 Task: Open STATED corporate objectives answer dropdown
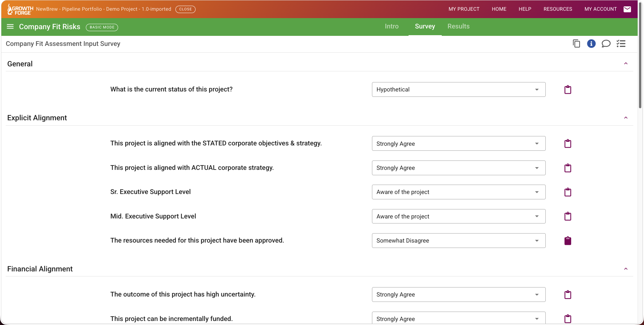[x=459, y=143]
